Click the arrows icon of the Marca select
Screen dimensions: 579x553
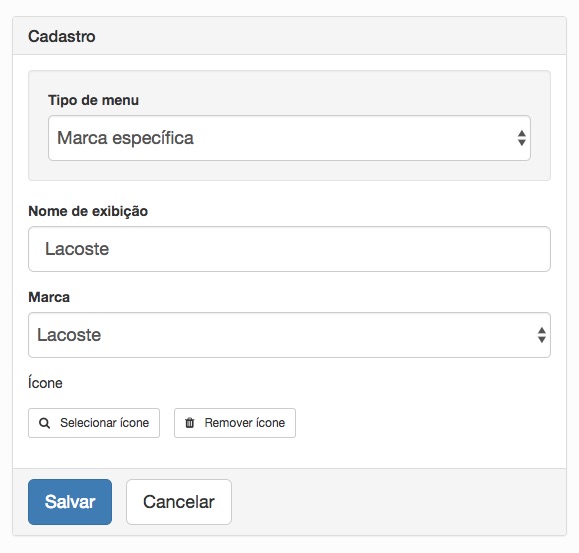tap(541, 335)
